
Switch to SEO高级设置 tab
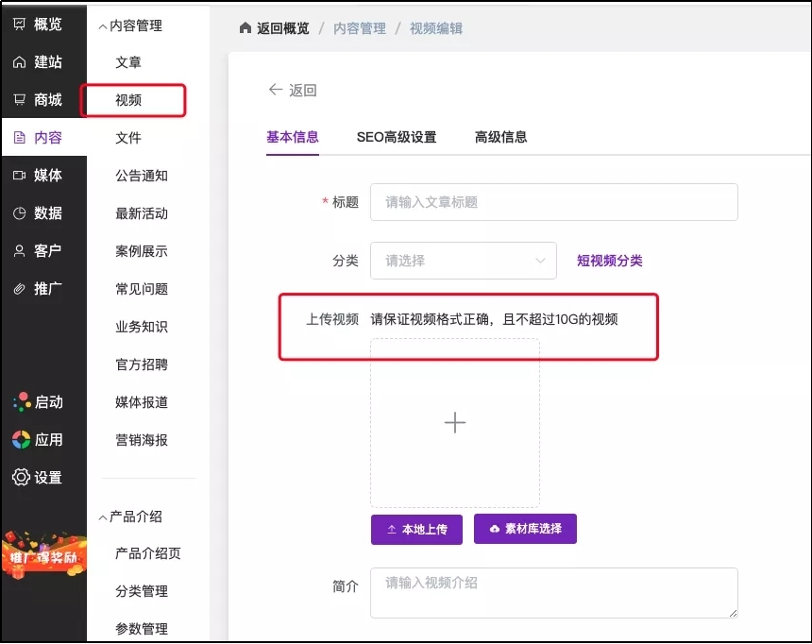(x=397, y=137)
